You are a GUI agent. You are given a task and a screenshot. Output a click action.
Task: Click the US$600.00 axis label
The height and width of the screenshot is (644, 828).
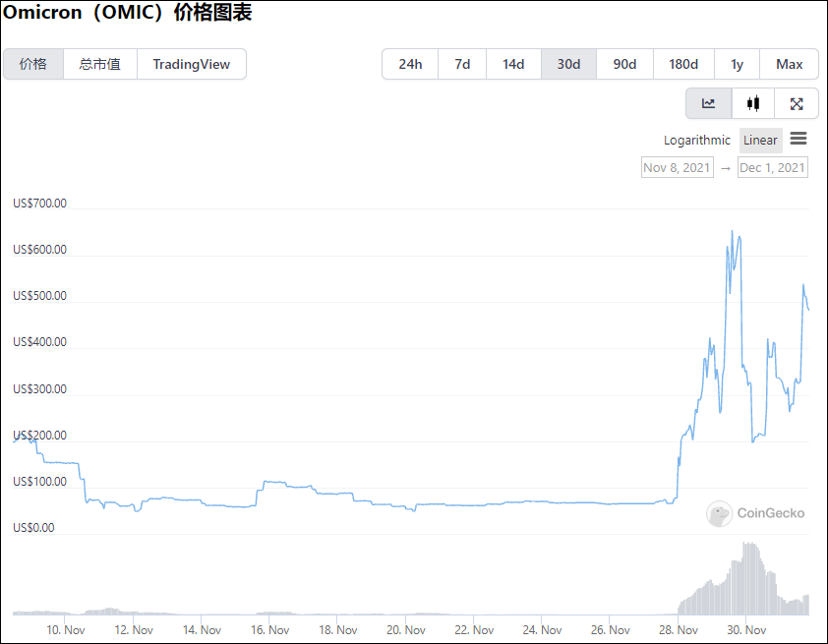point(39,249)
